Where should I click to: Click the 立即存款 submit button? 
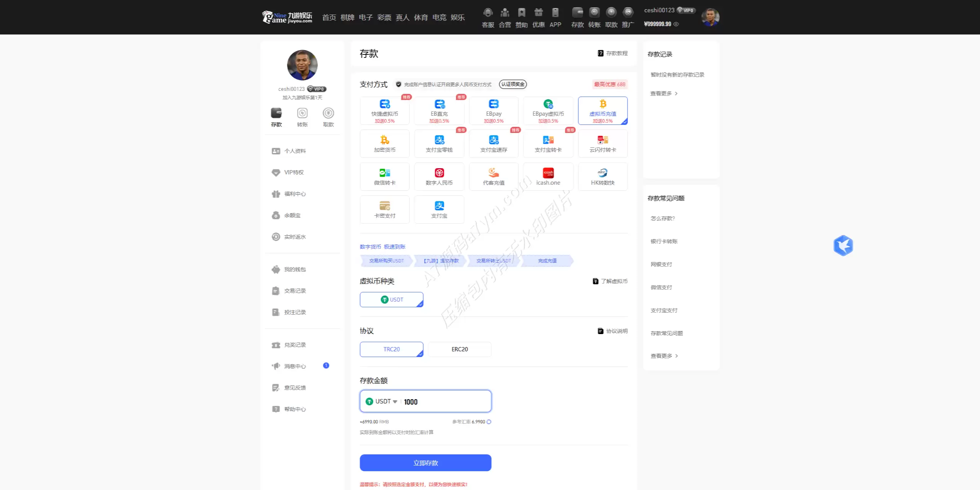click(x=425, y=463)
